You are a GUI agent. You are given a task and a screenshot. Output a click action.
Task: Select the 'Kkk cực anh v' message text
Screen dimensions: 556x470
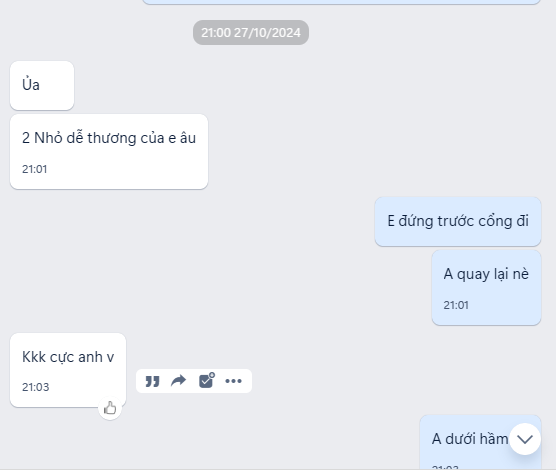(68, 357)
